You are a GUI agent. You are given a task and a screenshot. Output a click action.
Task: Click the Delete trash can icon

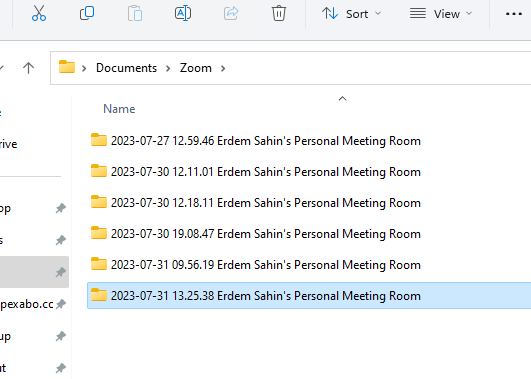click(279, 14)
